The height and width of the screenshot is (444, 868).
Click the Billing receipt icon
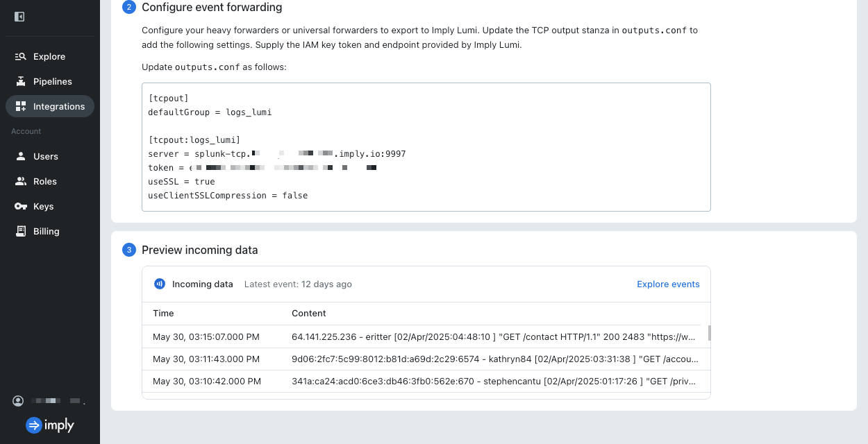(x=20, y=231)
